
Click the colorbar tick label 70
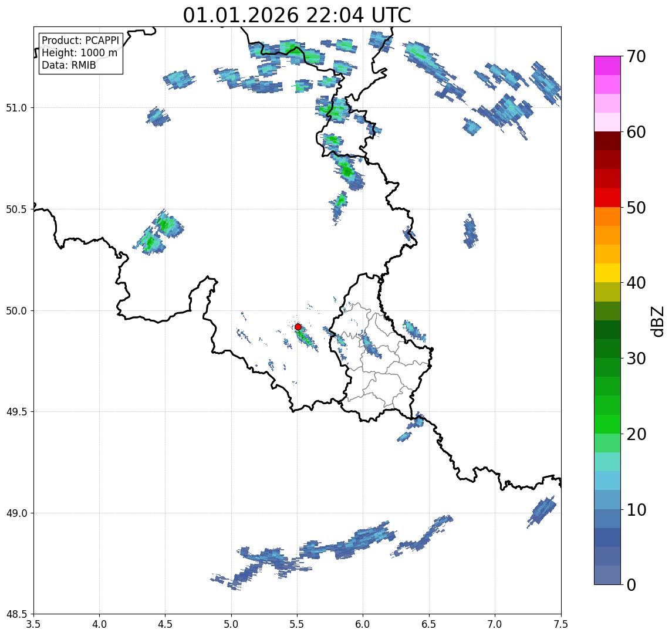[x=636, y=56]
